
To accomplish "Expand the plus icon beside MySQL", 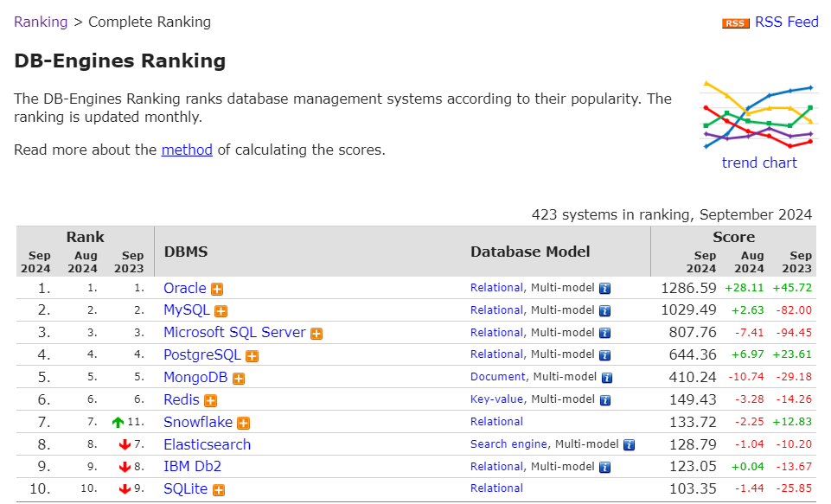I will click(221, 311).
